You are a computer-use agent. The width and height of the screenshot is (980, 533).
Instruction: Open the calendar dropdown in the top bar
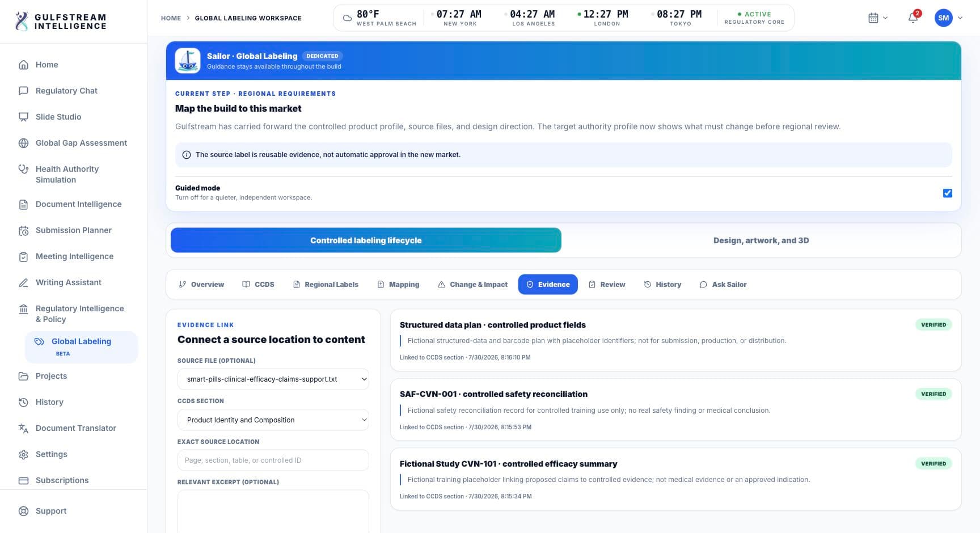878,18
